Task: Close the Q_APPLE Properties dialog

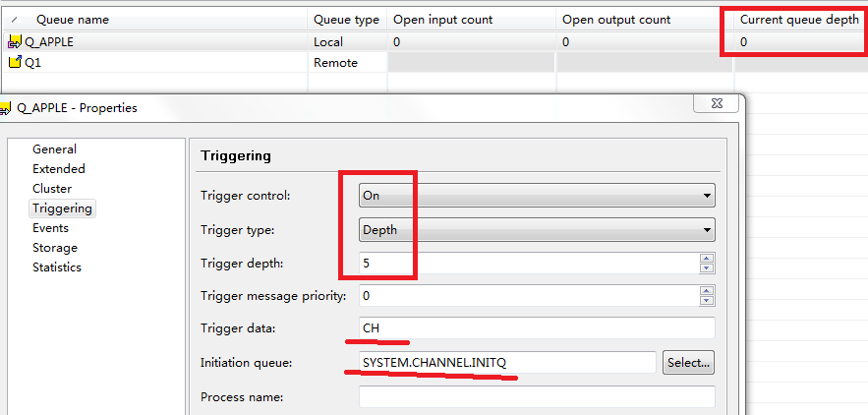Action: point(715,103)
